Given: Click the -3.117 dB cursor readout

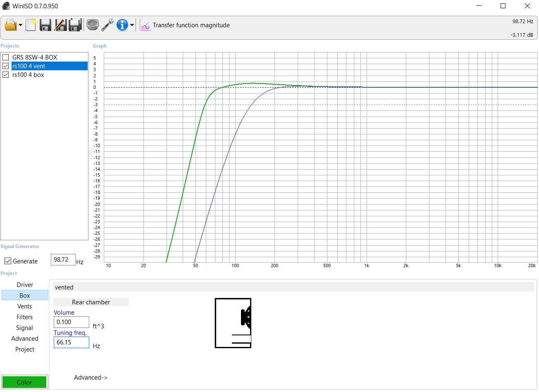Looking at the screenshot, I should [x=522, y=35].
